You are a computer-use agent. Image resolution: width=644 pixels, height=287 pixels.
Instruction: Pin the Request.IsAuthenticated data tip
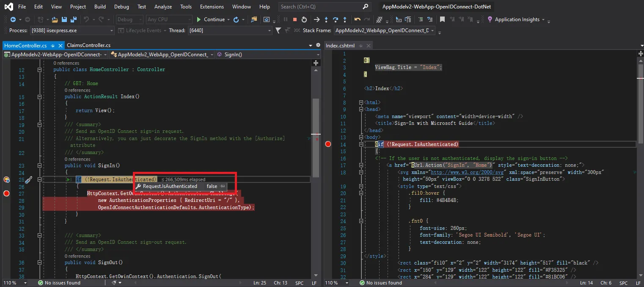click(x=223, y=186)
